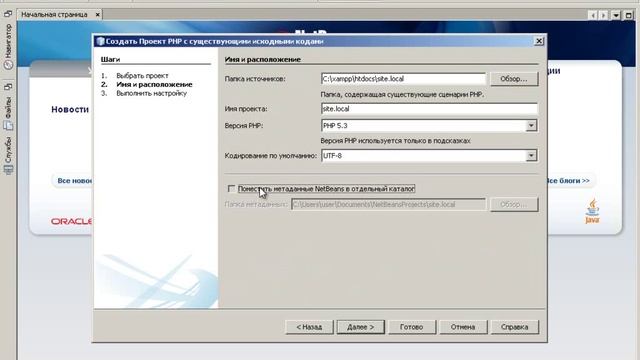Click the Новости heading on Start Page
640x360 pixels.
[70, 109]
